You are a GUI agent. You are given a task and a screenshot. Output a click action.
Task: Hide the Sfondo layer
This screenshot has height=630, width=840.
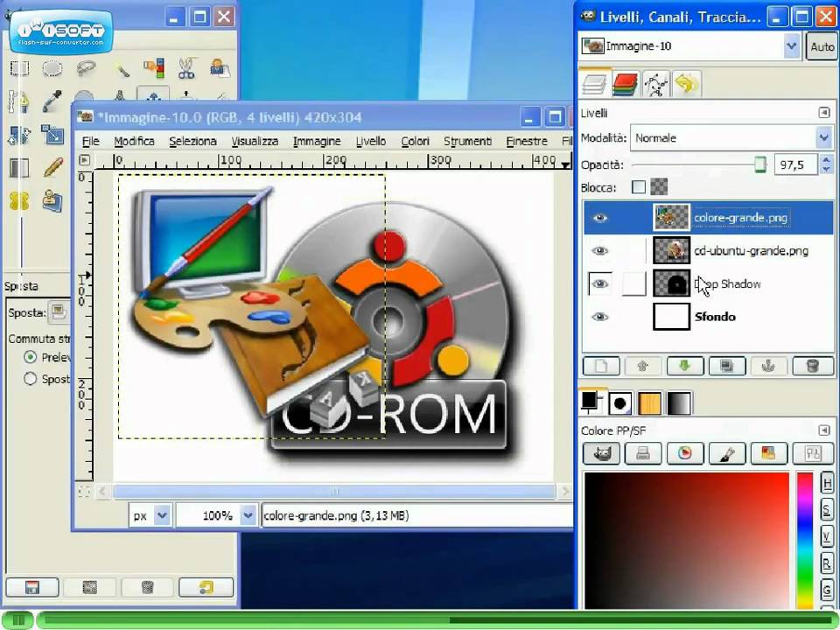tap(600, 317)
